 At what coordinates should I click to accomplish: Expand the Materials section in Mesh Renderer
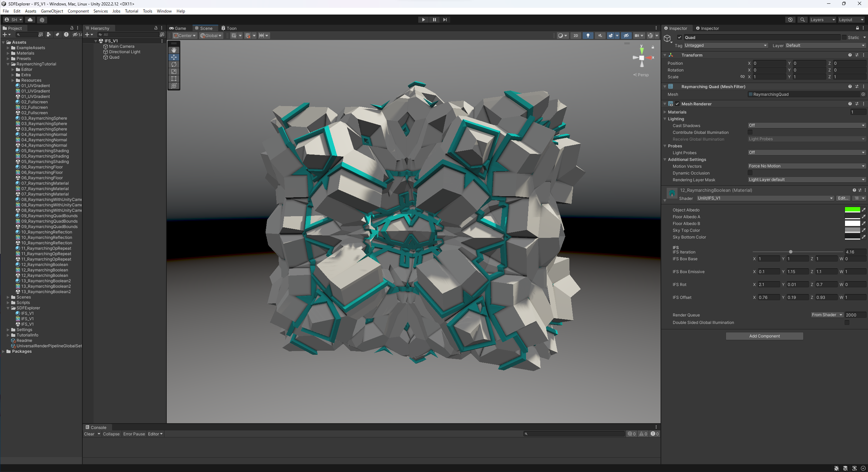point(665,112)
